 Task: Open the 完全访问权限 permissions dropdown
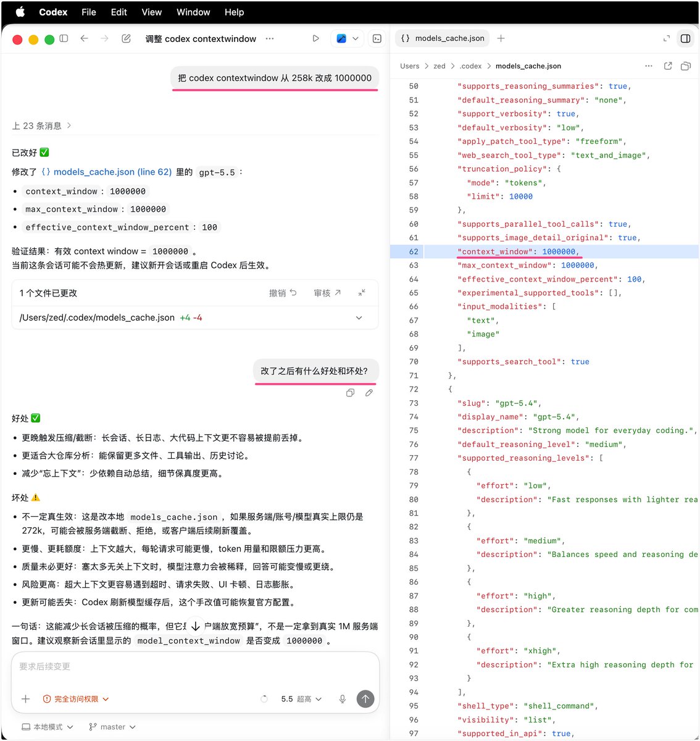(x=76, y=699)
